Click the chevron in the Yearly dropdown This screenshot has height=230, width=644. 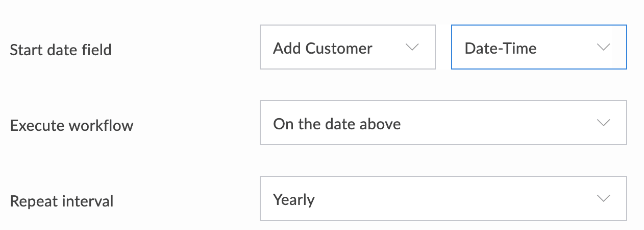(x=603, y=199)
